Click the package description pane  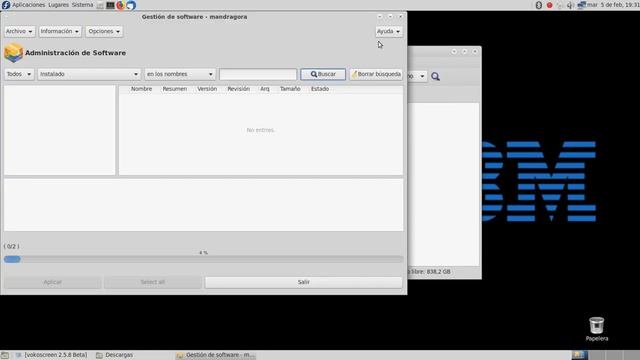203,205
